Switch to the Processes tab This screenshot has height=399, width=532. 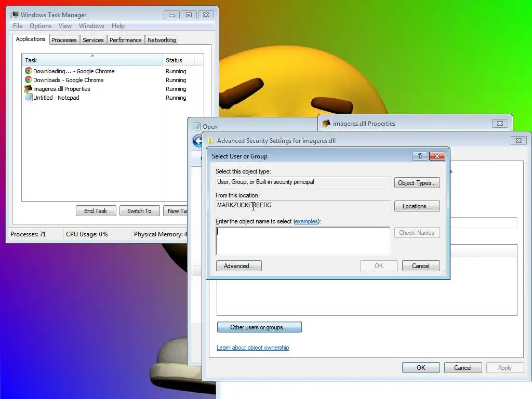64,40
